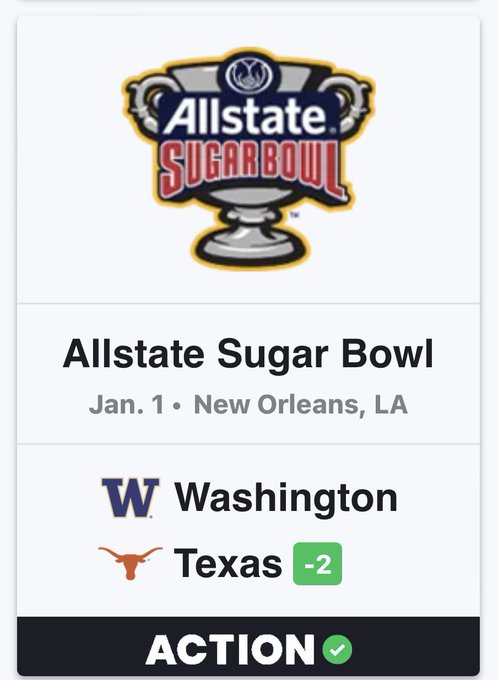Click the left trophy handle in logo

[144, 101]
